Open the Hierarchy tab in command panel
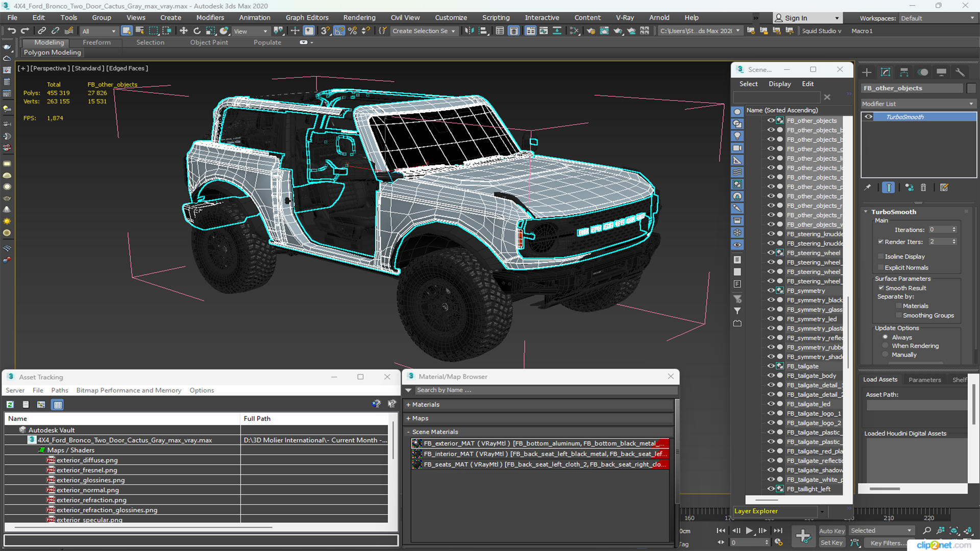 [x=904, y=72]
